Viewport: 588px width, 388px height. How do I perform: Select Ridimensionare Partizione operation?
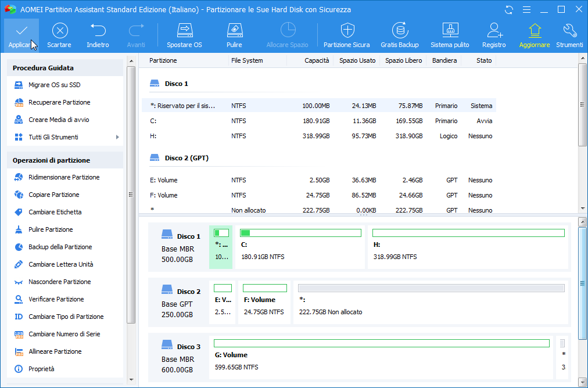tap(64, 177)
